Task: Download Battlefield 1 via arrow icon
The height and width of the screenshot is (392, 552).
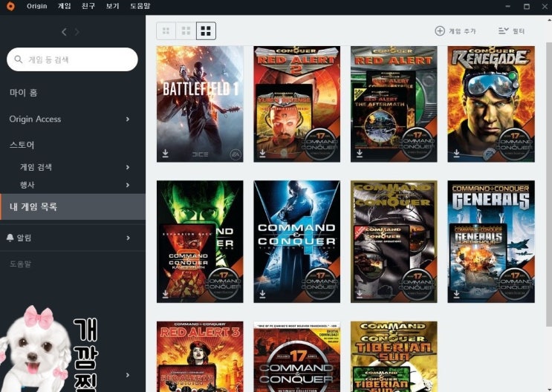Action: (165, 153)
